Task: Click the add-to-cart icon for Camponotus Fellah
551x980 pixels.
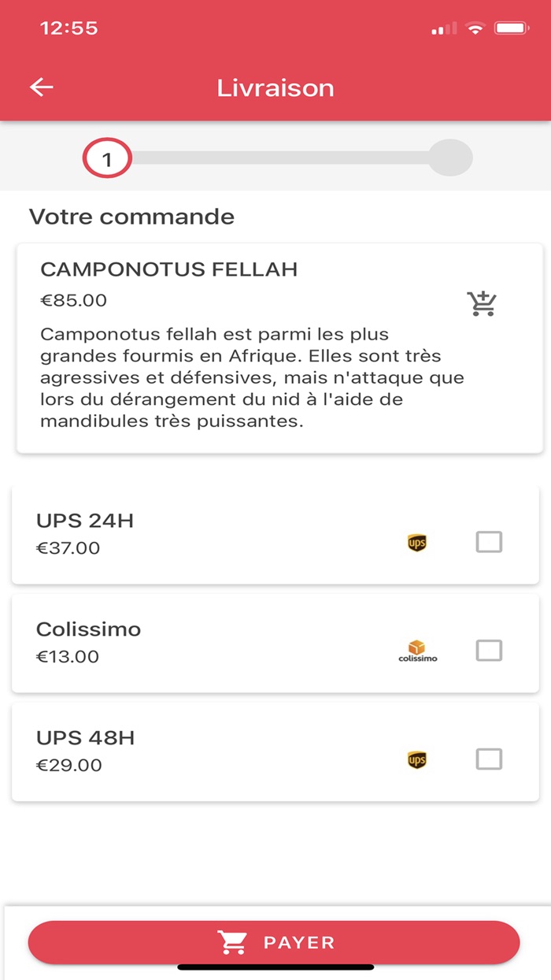Action: click(482, 303)
